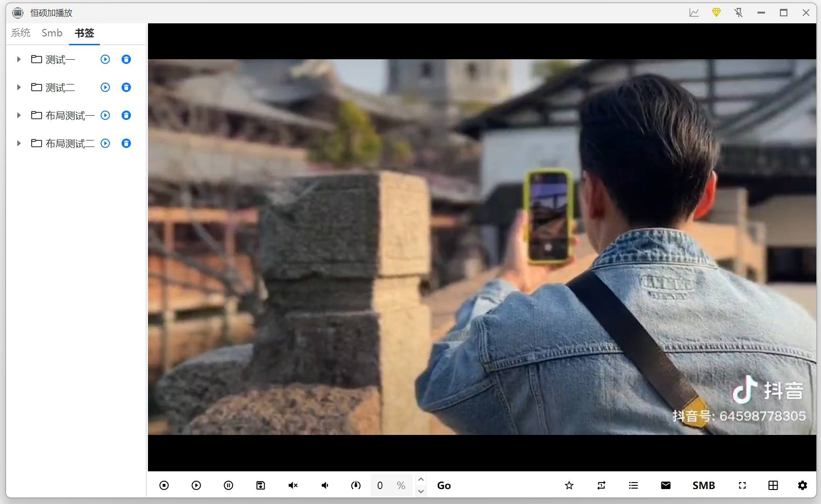821x504 pixels.
Task: Open the playback speed gauge icon
Action: pyautogui.click(x=356, y=485)
